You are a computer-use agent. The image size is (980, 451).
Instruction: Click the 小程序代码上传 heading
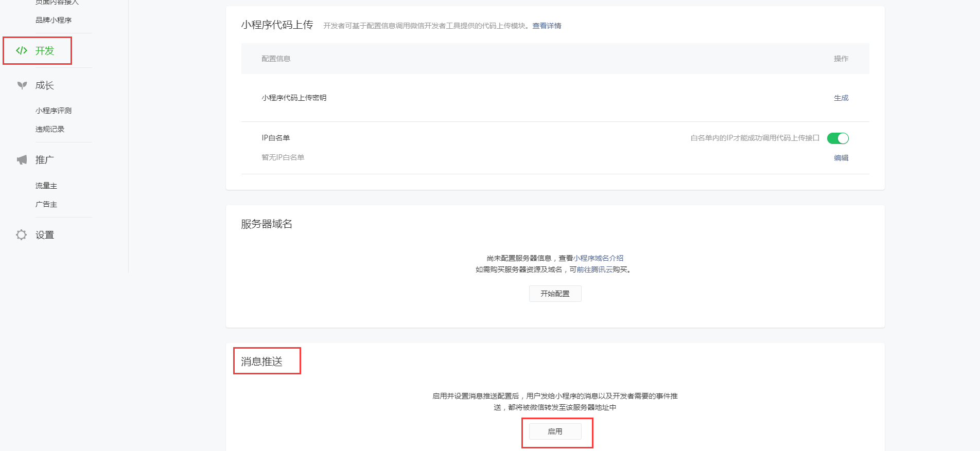tap(277, 25)
